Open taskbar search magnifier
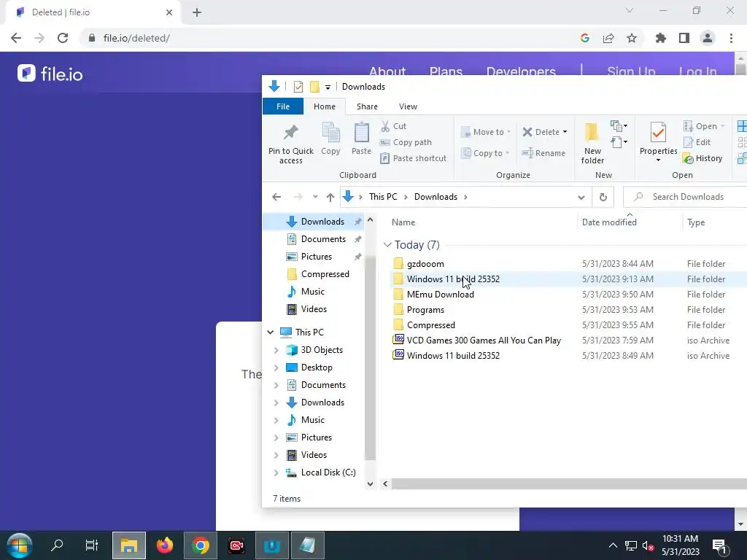747x560 pixels. pyautogui.click(x=57, y=545)
